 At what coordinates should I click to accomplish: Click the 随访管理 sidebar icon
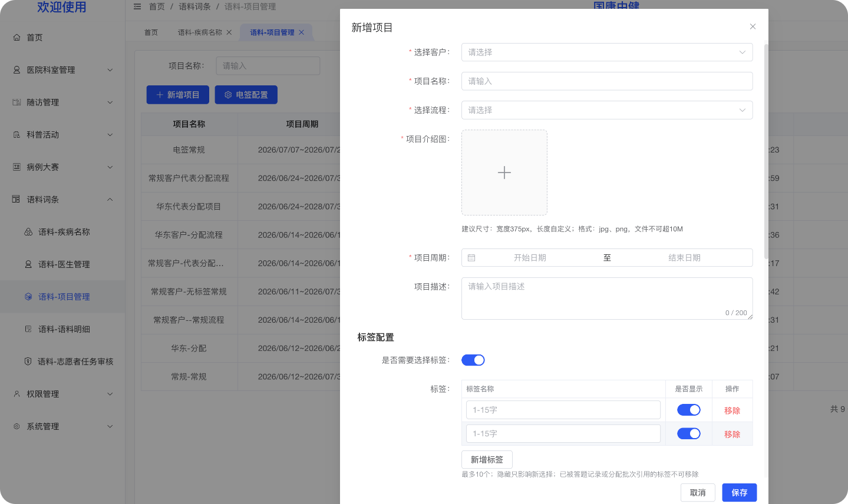click(x=17, y=102)
